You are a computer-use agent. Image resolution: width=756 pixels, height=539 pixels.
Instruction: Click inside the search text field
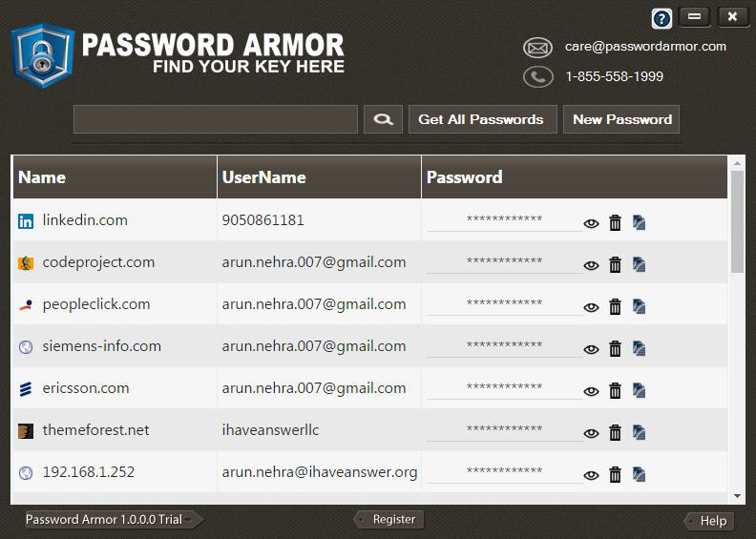216,119
